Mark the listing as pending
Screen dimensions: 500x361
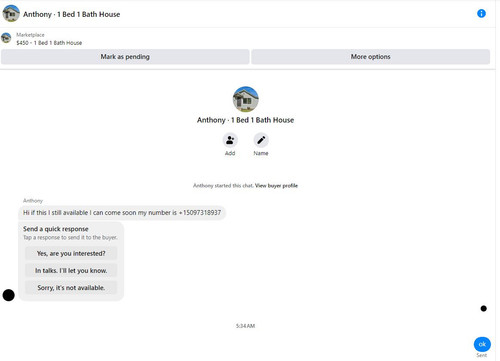[125, 57]
